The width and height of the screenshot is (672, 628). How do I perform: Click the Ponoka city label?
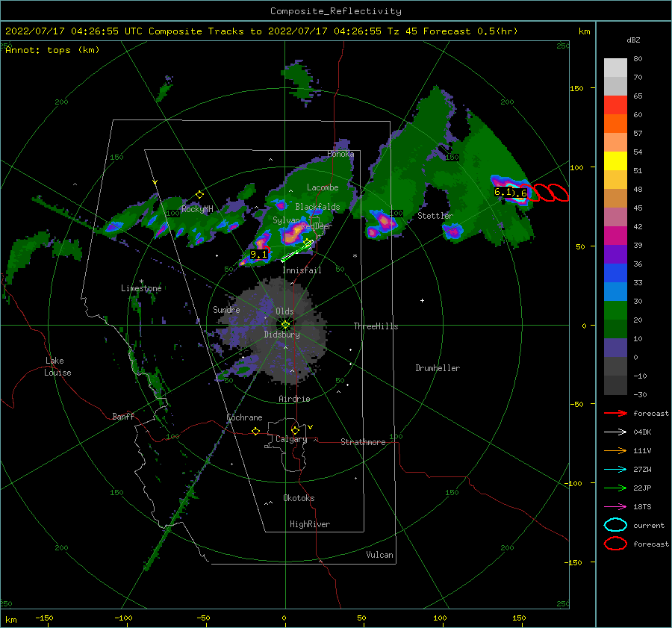point(340,154)
